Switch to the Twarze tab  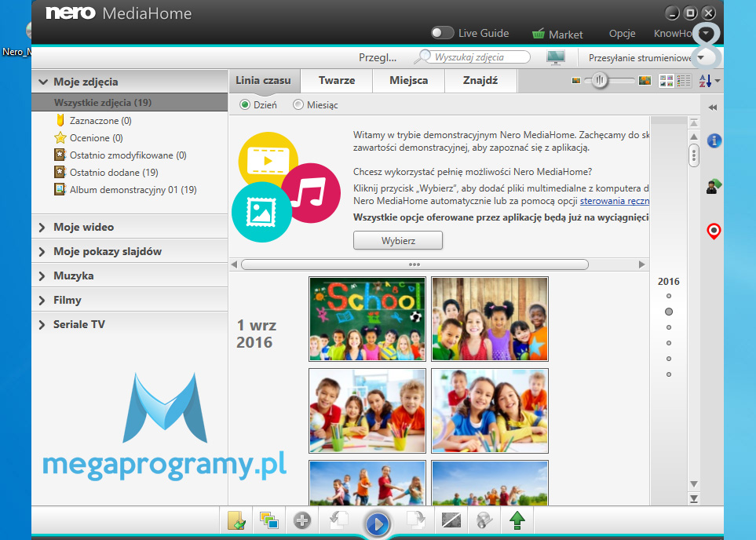337,81
